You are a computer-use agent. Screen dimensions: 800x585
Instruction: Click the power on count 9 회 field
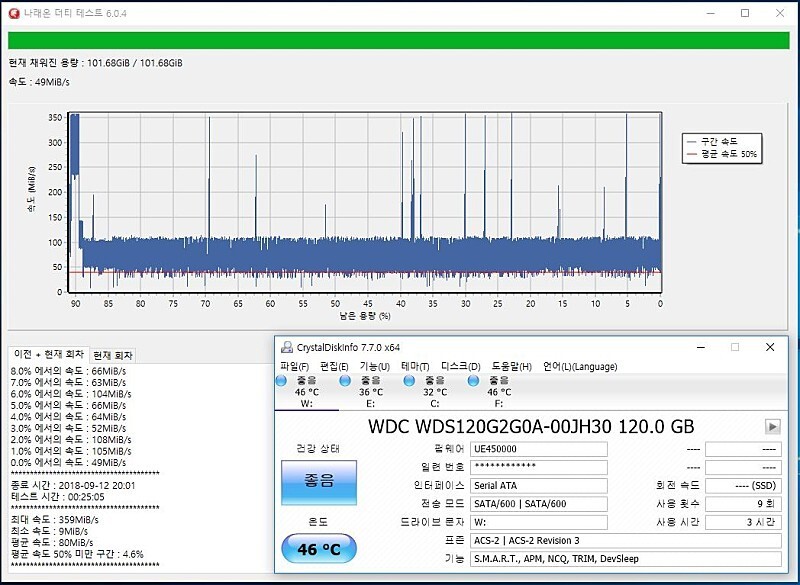tap(743, 504)
